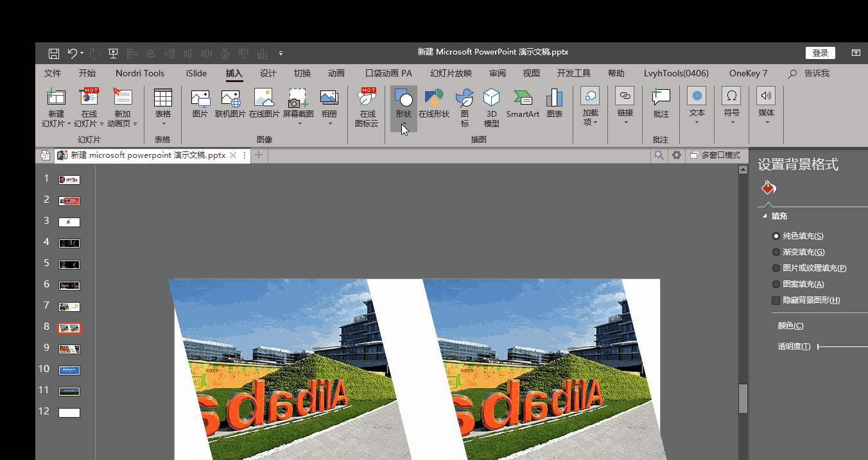Click the Add-ins (加载项) icon

[x=590, y=96]
